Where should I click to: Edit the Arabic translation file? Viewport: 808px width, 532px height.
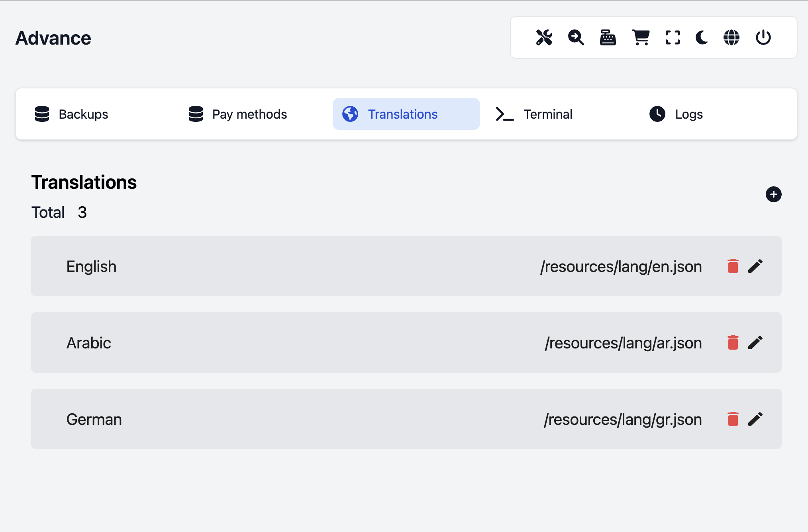[x=755, y=342]
